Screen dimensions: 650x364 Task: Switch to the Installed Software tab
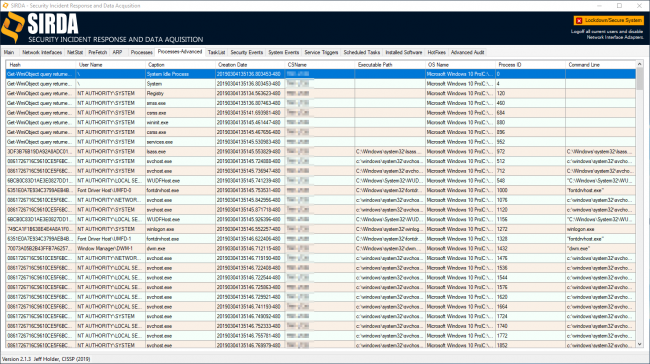pos(404,52)
